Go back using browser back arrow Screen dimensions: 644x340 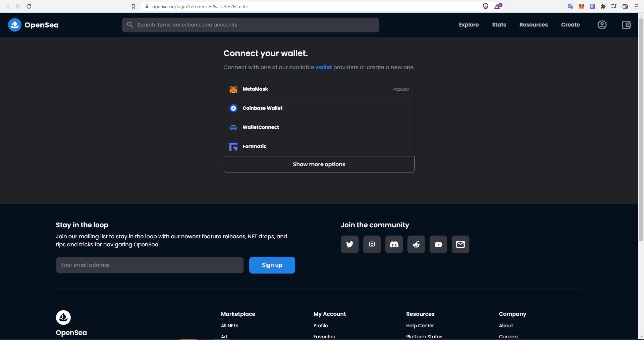click(7, 6)
